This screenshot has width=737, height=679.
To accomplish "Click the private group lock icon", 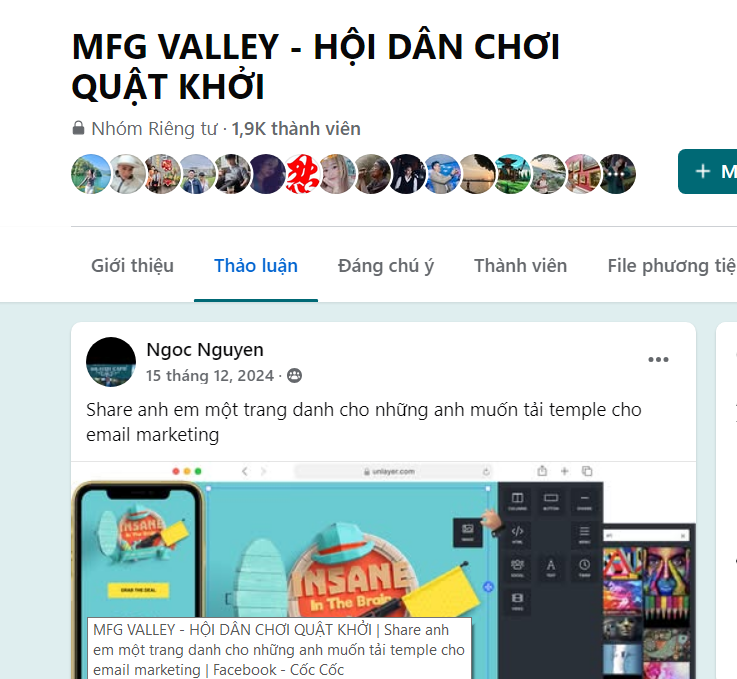I will [78, 128].
